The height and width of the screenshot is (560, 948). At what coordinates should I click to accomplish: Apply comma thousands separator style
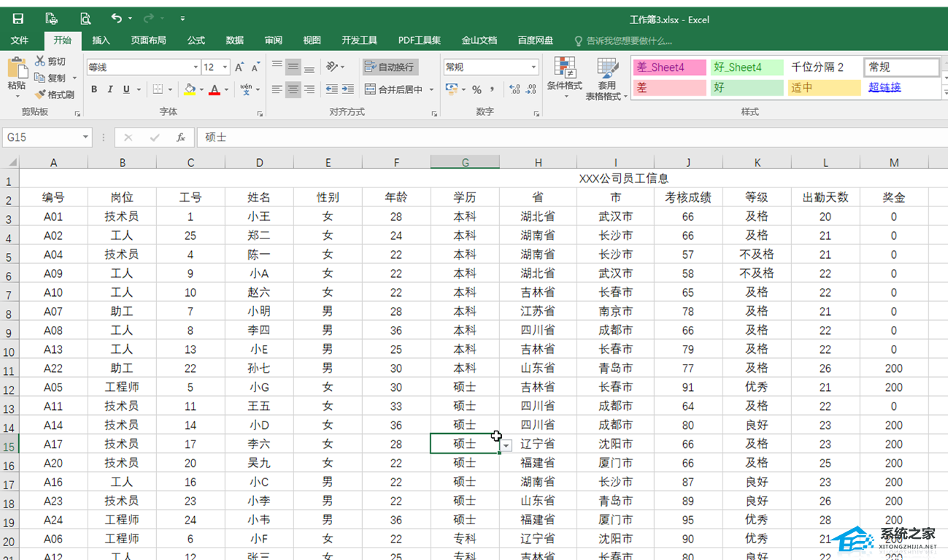(x=493, y=90)
